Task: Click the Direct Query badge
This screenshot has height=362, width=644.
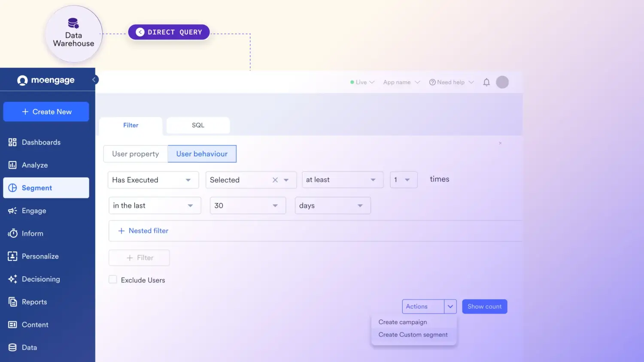Action: (169, 32)
